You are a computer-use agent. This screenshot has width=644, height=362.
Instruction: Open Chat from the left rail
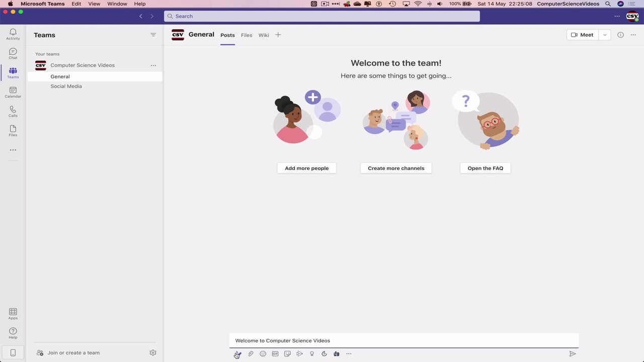pyautogui.click(x=13, y=54)
